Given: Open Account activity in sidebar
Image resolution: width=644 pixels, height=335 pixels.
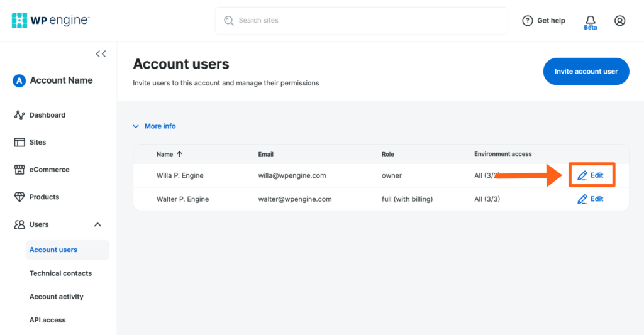Looking at the screenshot, I should coord(56,297).
